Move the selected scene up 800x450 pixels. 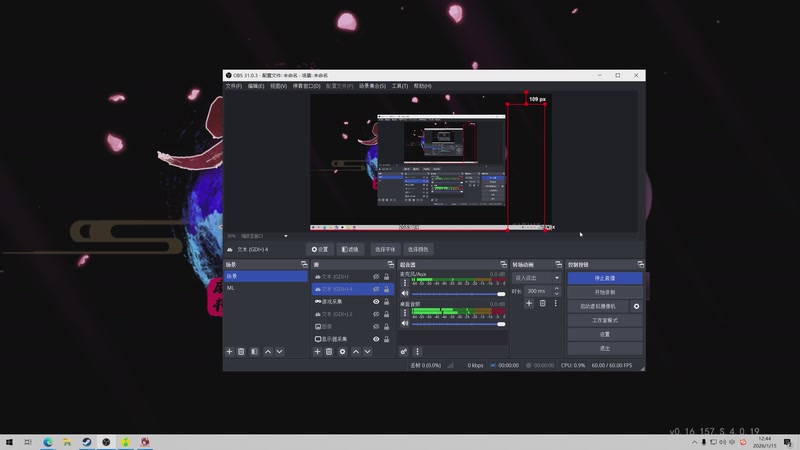click(x=268, y=352)
